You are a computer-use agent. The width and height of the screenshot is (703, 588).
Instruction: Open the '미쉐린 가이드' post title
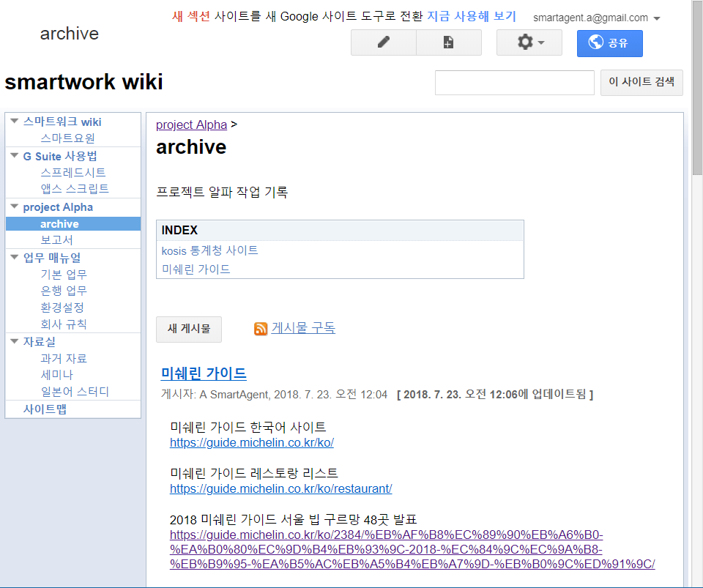click(x=203, y=373)
